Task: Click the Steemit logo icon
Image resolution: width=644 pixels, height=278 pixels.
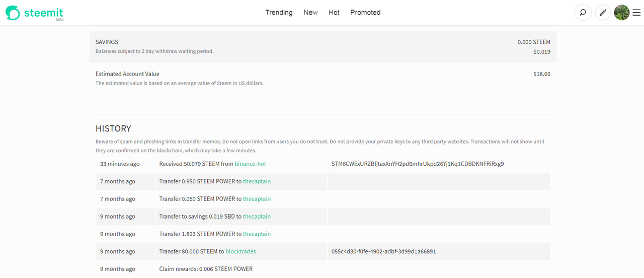Action: tap(13, 13)
